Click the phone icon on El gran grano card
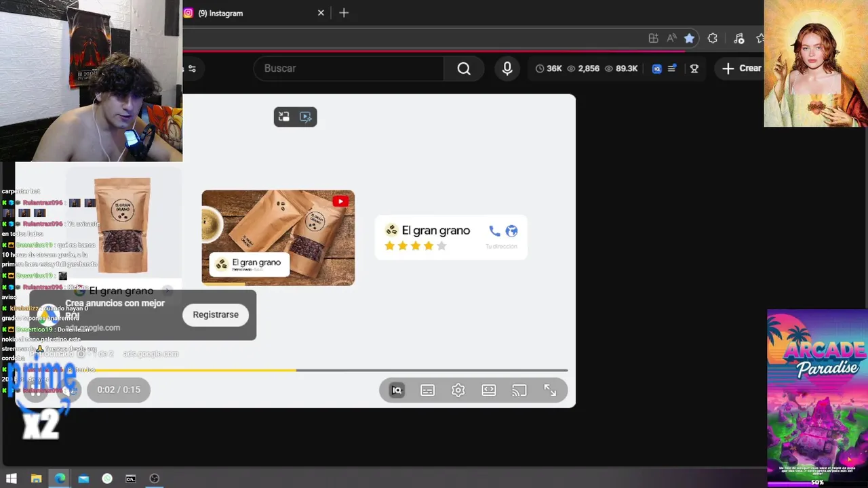 click(x=494, y=231)
